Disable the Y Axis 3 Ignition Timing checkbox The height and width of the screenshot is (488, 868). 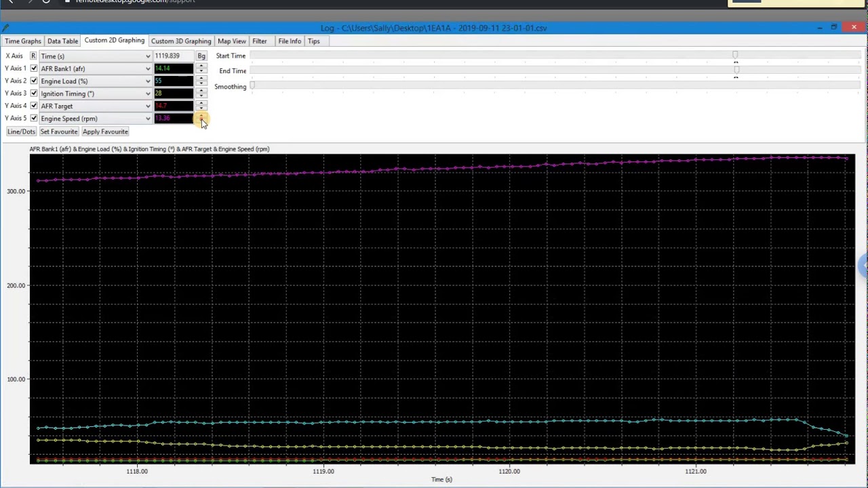click(34, 94)
